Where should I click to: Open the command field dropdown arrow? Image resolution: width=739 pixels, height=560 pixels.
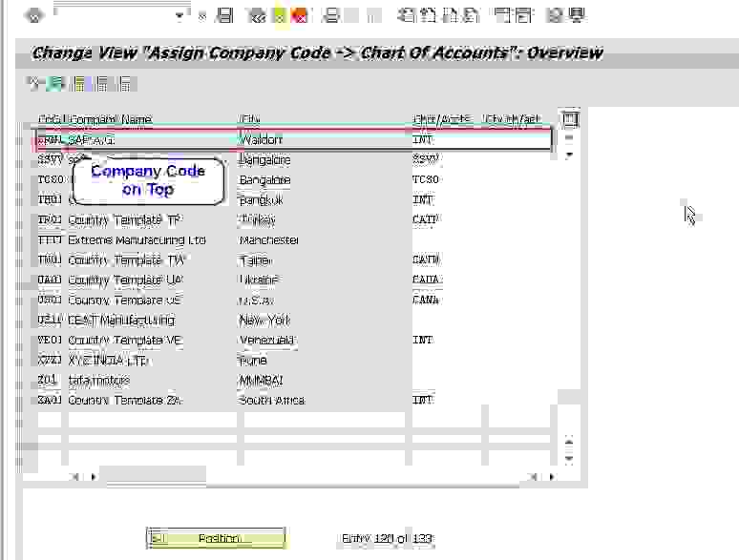click(x=180, y=15)
